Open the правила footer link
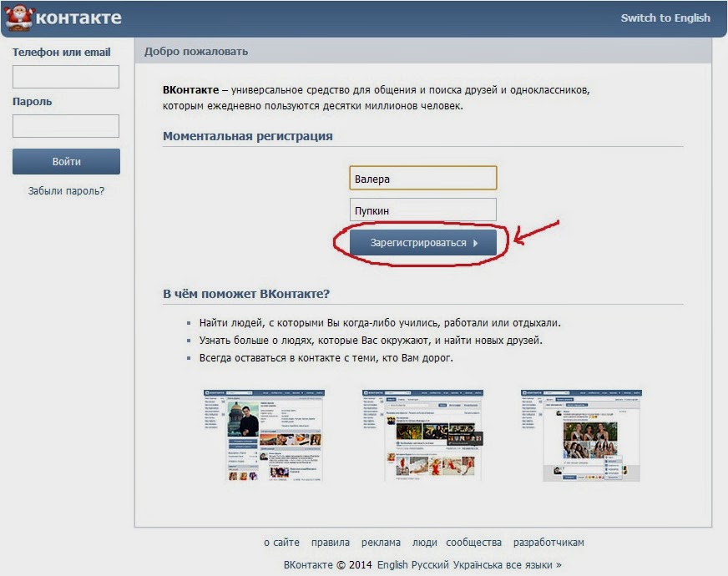Image resolution: width=728 pixels, height=576 pixels. tap(330, 542)
